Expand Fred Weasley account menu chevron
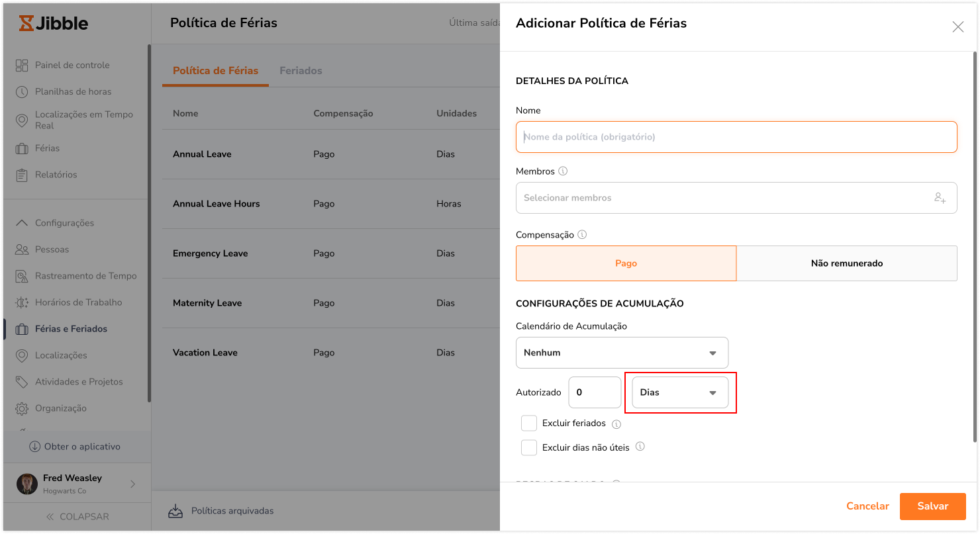The image size is (980, 534). click(132, 484)
